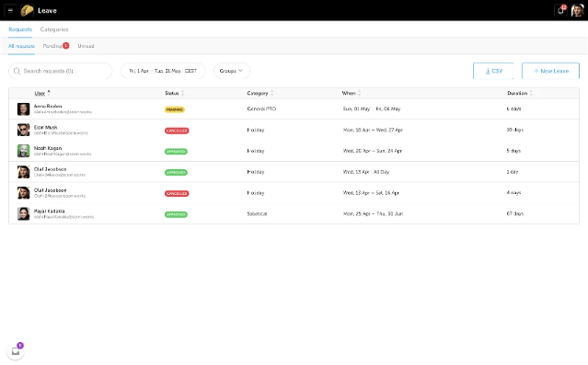
Task: Click Elon Musk's avatar
Action: click(23, 130)
